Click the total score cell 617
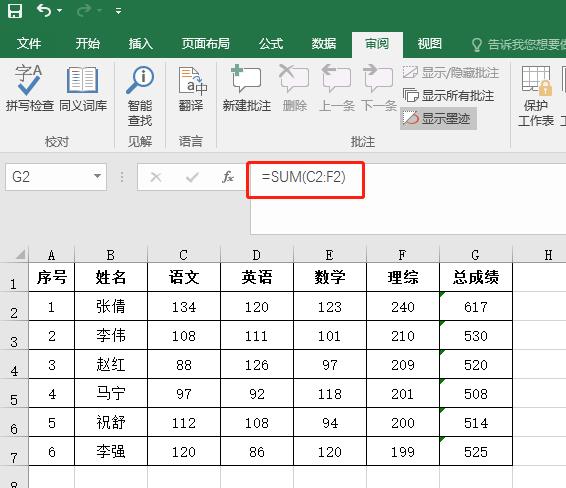Viewport: 566px width, 488px height. tap(475, 306)
